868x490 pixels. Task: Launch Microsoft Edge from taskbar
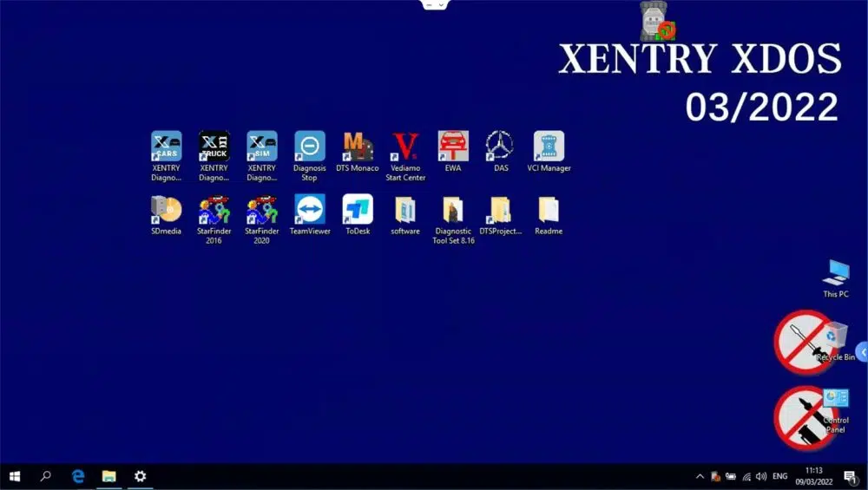coord(78,476)
